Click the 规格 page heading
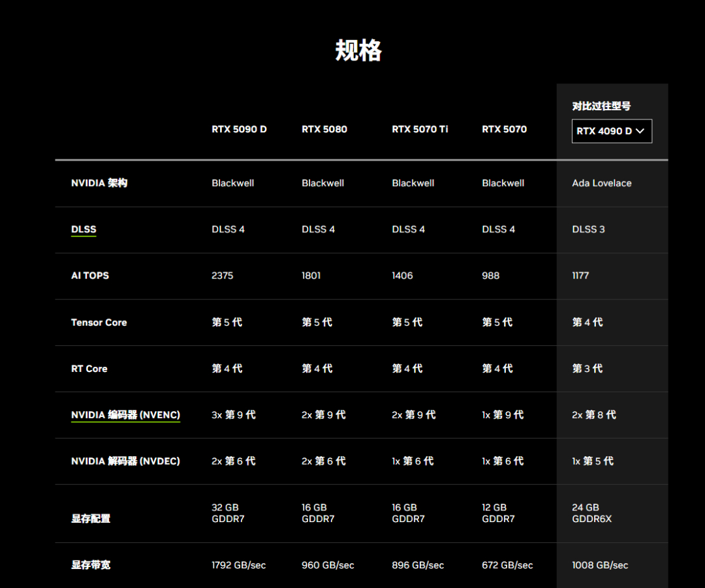Image resolution: width=705 pixels, height=588 pixels. [x=358, y=50]
